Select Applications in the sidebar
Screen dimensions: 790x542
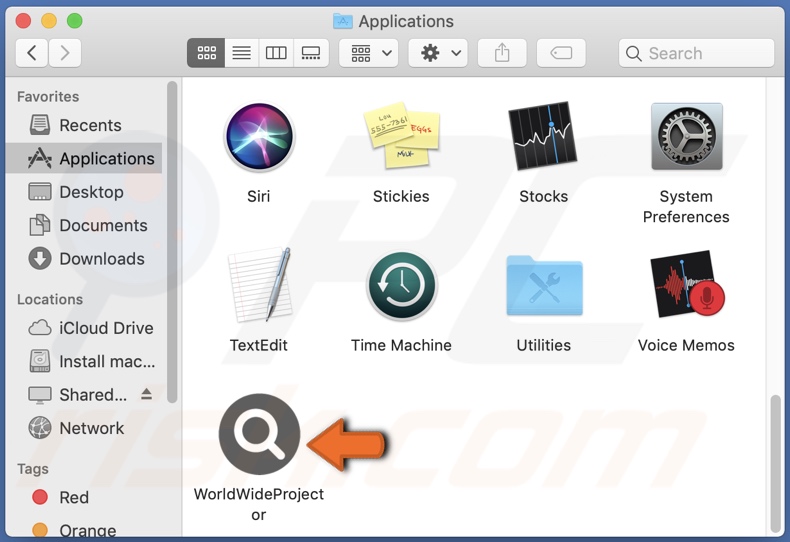(x=84, y=158)
